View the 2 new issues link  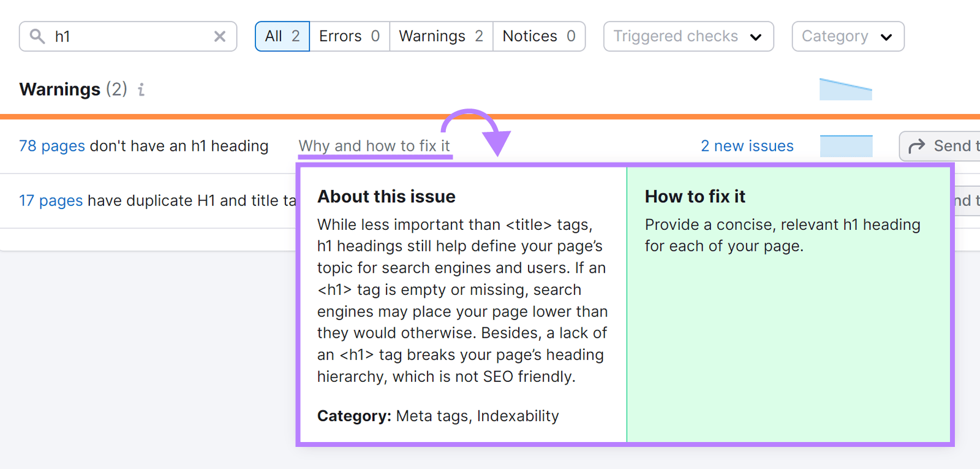tap(747, 146)
